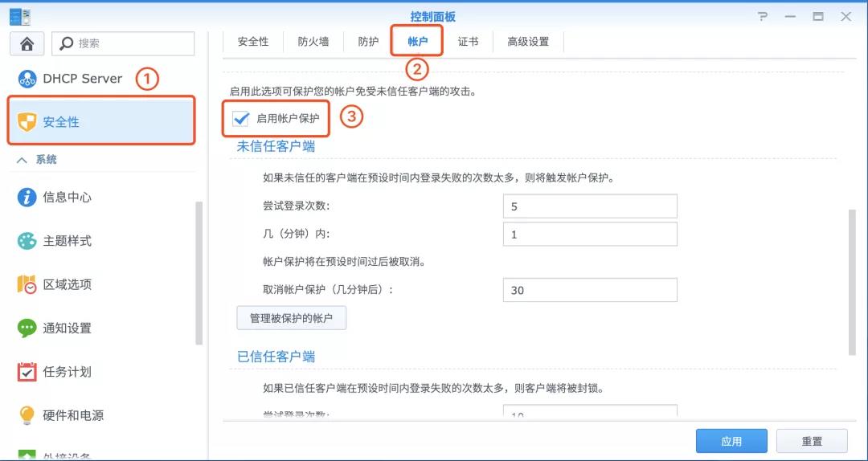The image size is (868, 461).
Task: Select the Security shield icon in sidebar
Action: tap(27, 122)
